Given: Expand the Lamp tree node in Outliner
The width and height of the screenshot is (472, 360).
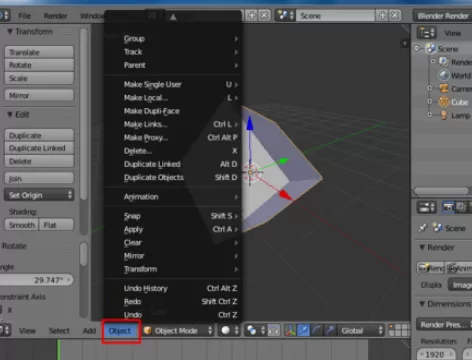Looking at the screenshot, I should click(430, 115).
